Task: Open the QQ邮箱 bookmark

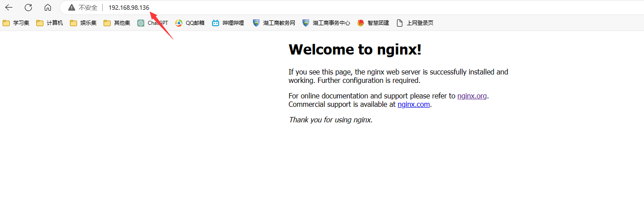Action: coord(190,23)
